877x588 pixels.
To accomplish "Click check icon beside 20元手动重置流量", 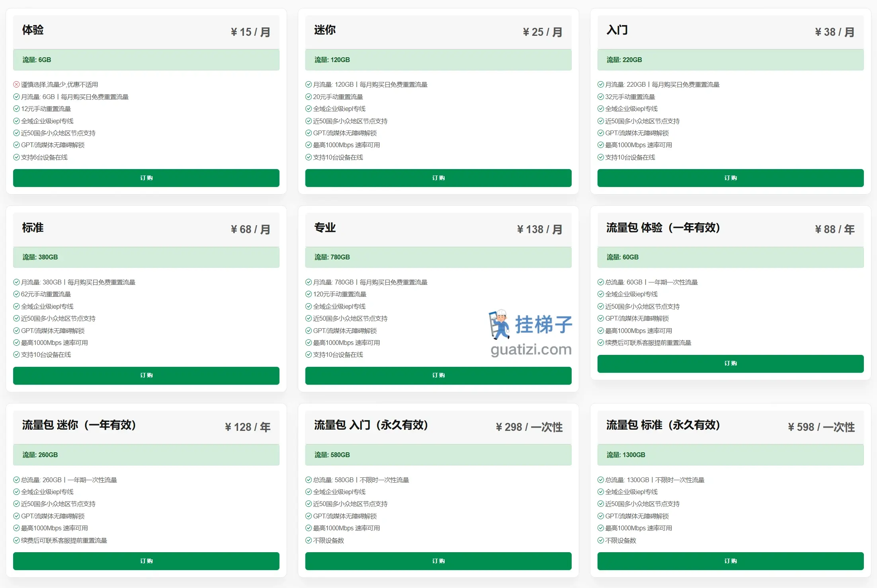I will 309,97.
